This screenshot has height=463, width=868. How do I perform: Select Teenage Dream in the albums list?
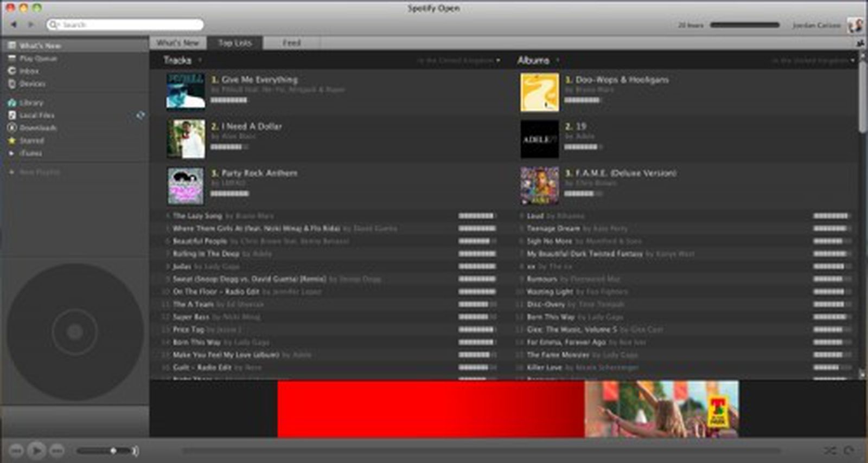553,228
